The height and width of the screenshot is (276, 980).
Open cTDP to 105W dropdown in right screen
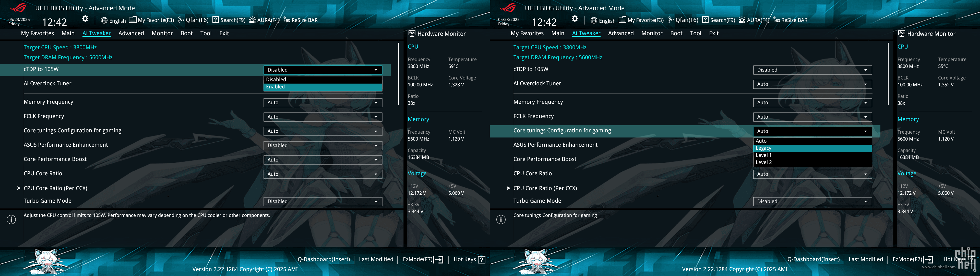[812, 70]
